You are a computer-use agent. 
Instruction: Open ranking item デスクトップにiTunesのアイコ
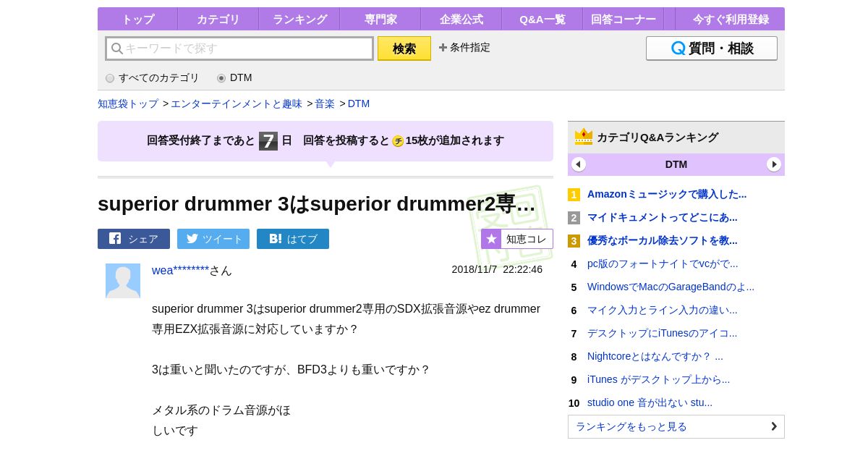click(663, 333)
